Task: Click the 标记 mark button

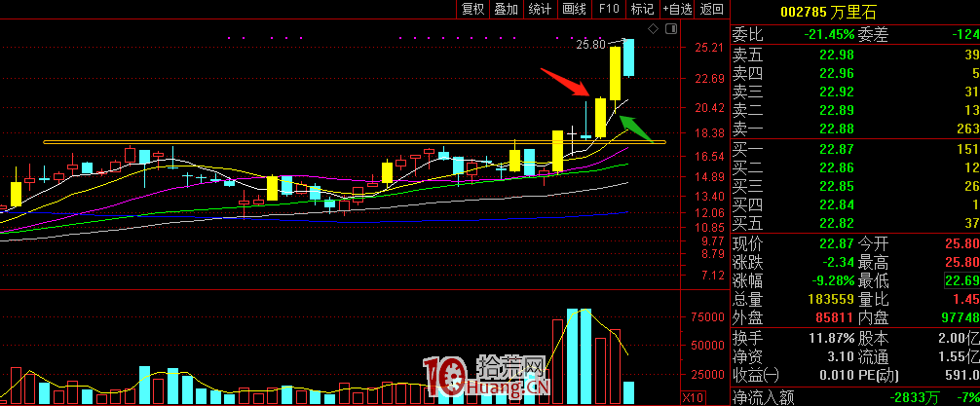Action: (x=642, y=9)
